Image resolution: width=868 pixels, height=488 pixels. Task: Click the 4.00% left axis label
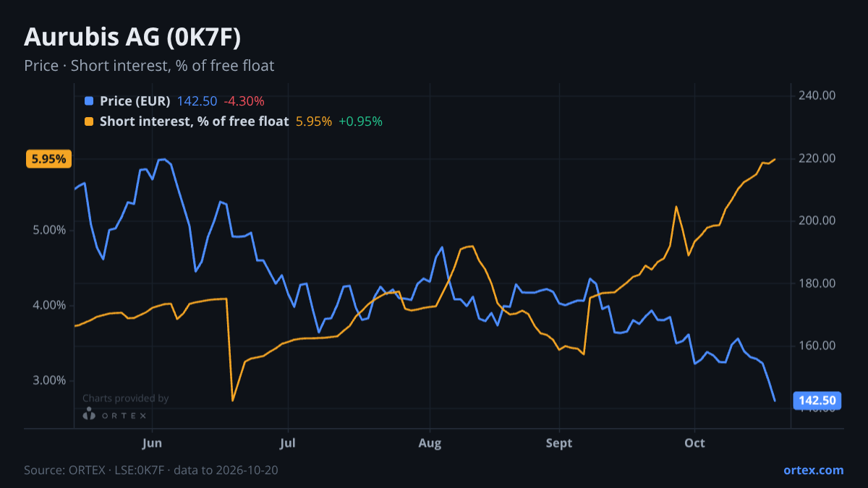coord(51,305)
